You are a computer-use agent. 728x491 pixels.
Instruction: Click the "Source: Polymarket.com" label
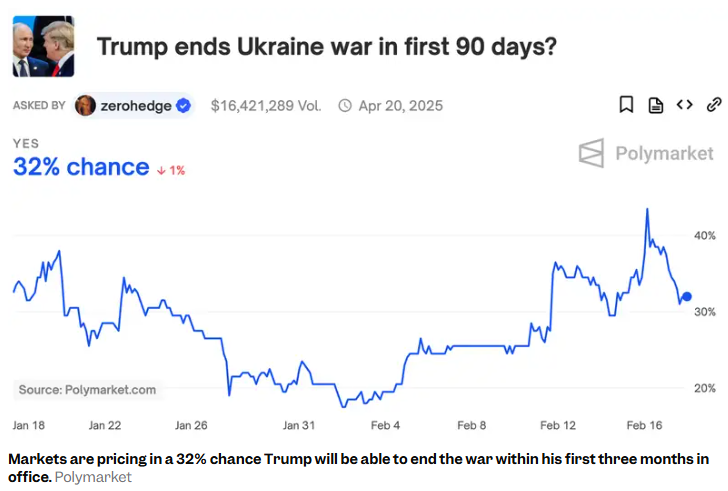87,390
